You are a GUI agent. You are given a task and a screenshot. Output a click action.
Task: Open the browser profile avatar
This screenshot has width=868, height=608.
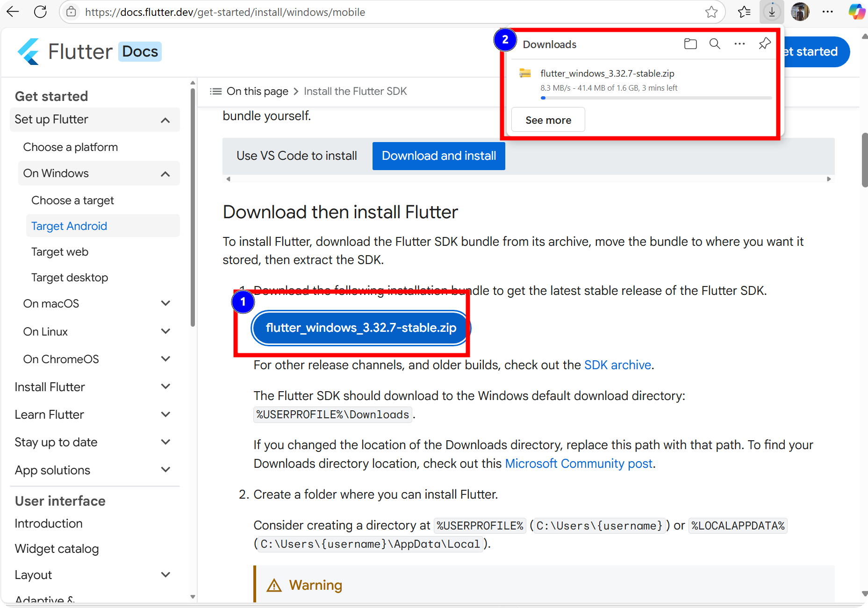click(x=800, y=12)
